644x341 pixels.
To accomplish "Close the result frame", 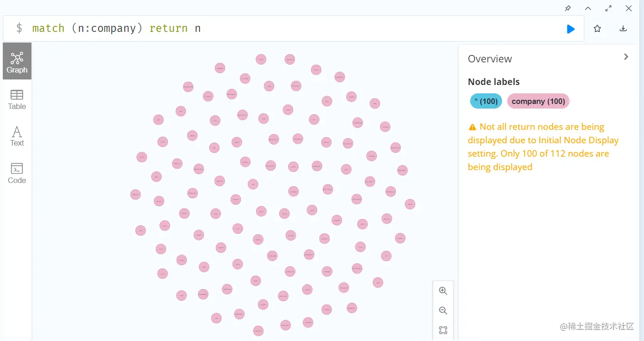I will coord(629,8).
